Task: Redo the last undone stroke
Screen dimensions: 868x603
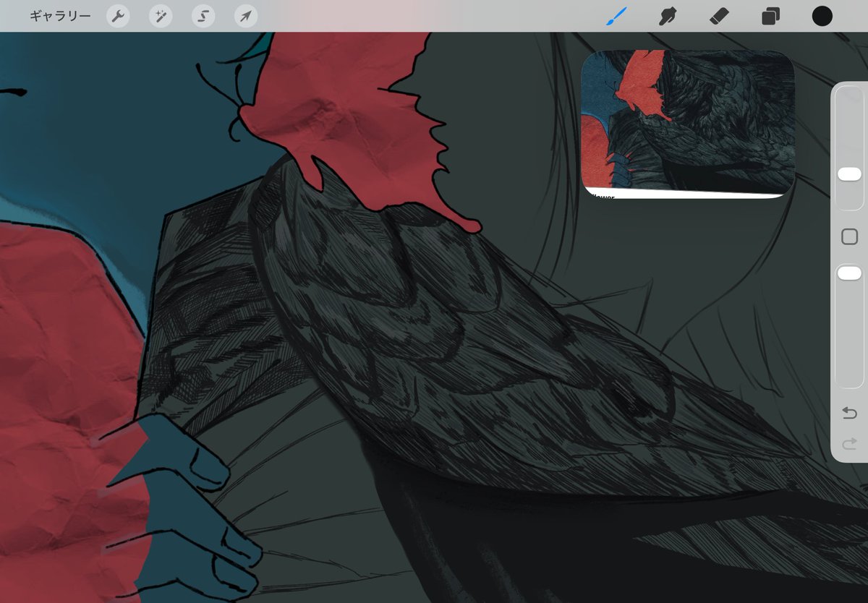Action: point(850,443)
